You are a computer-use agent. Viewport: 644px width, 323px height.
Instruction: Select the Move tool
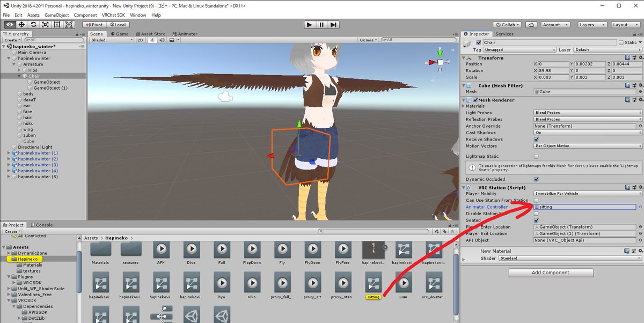[x=21, y=25]
